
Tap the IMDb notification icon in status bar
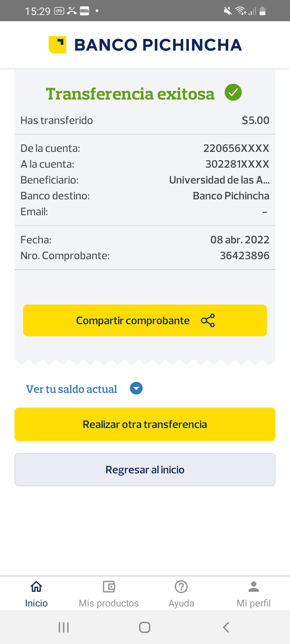[x=84, y=11]
